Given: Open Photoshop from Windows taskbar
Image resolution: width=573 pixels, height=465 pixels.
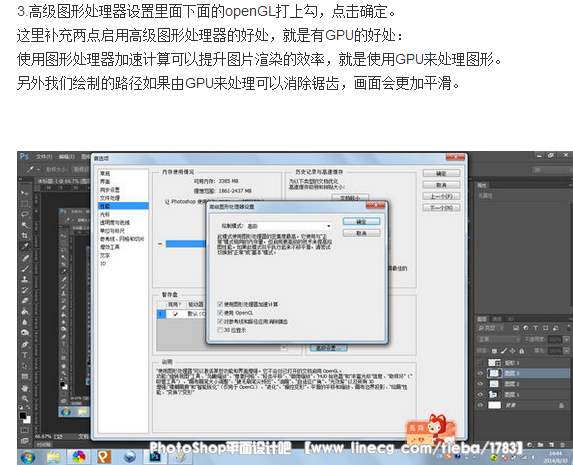Looking at the screenshot, I should click(x=155, y=456).
